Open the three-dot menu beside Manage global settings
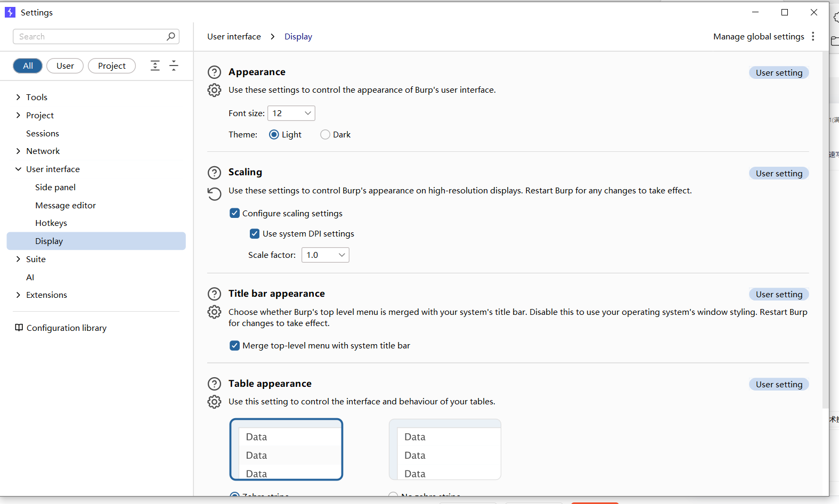The width and height of the screenshot is (839, 504). click(813, 36)
